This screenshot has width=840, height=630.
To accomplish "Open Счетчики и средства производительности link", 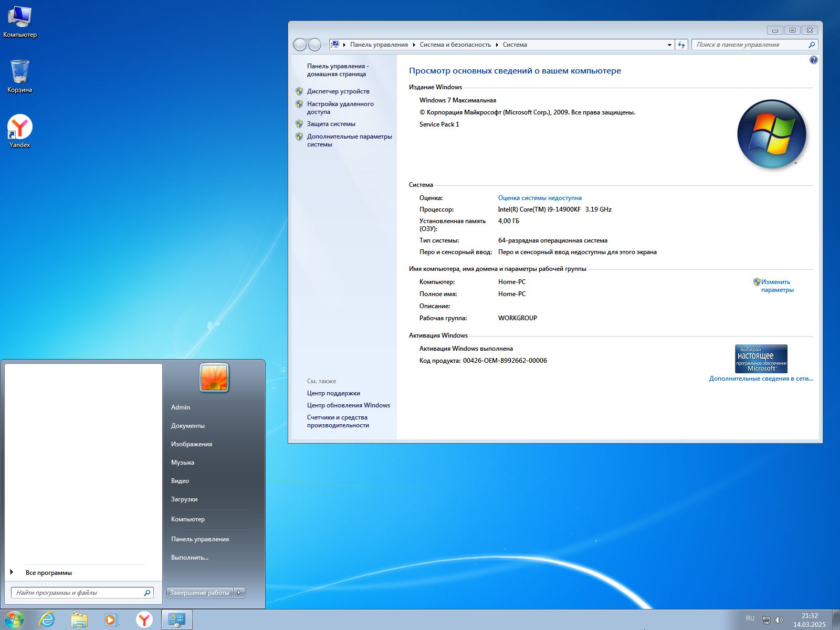I will (338, 421).
